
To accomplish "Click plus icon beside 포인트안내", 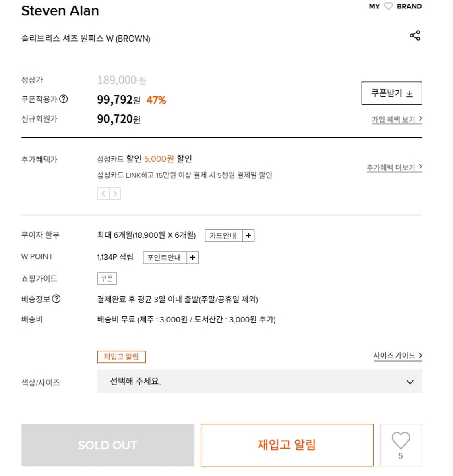I will (192, 258).
